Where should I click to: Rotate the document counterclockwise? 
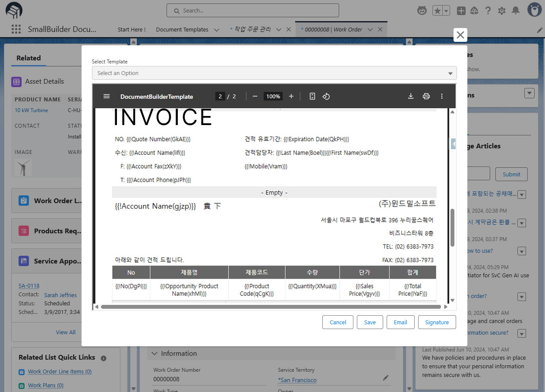(326, 96)
